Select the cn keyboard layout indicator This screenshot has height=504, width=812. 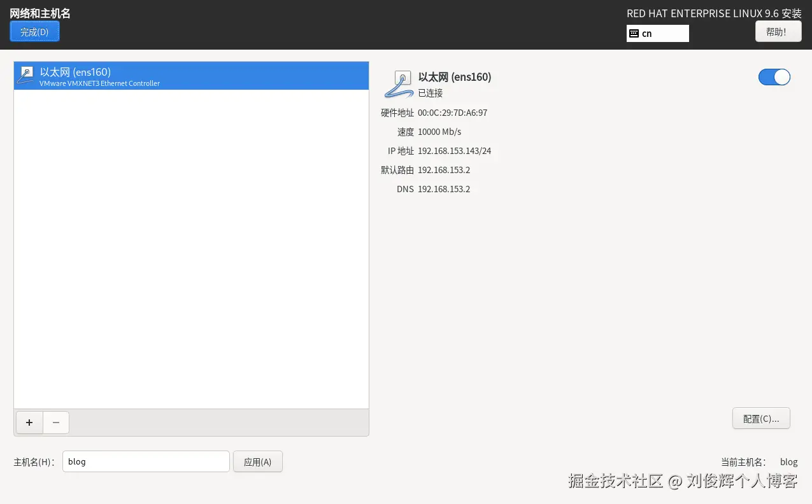point(658,33)
